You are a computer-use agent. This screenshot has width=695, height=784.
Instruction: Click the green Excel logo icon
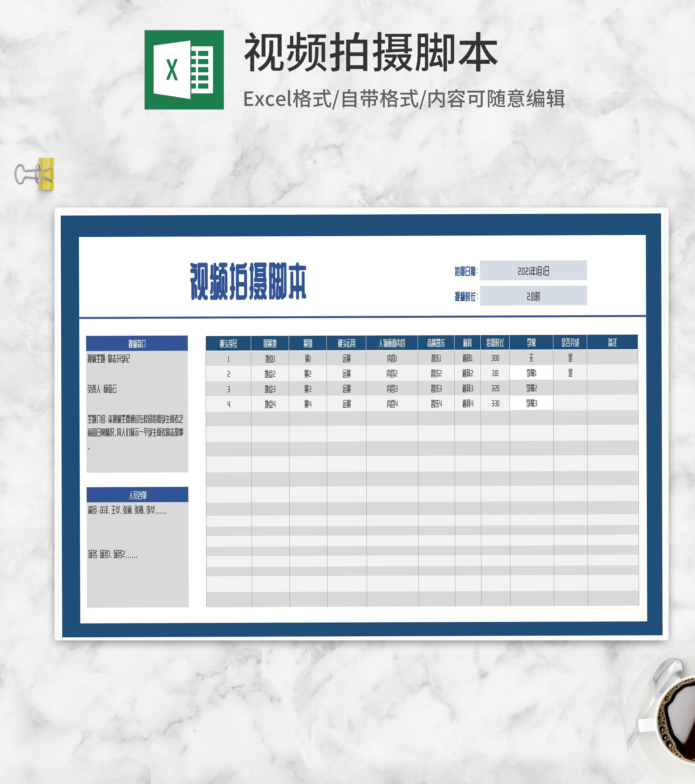(184, 70)
